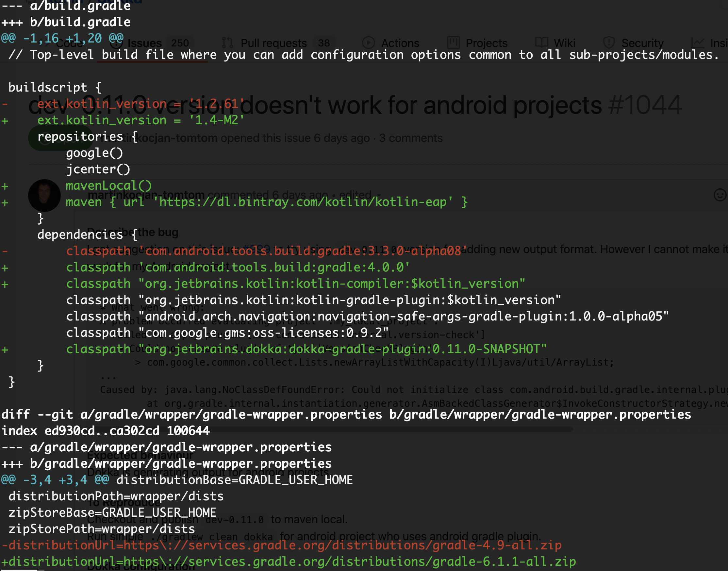Screen dimensions: 728x571
Task: Click the kotlin-gradle-plugin classpath line
Action: tap(314, 300)
